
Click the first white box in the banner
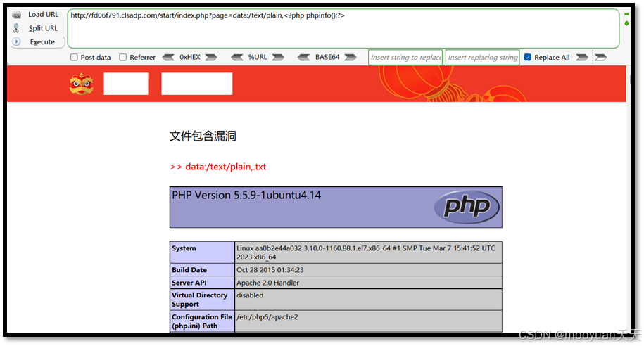pos(126,84)
